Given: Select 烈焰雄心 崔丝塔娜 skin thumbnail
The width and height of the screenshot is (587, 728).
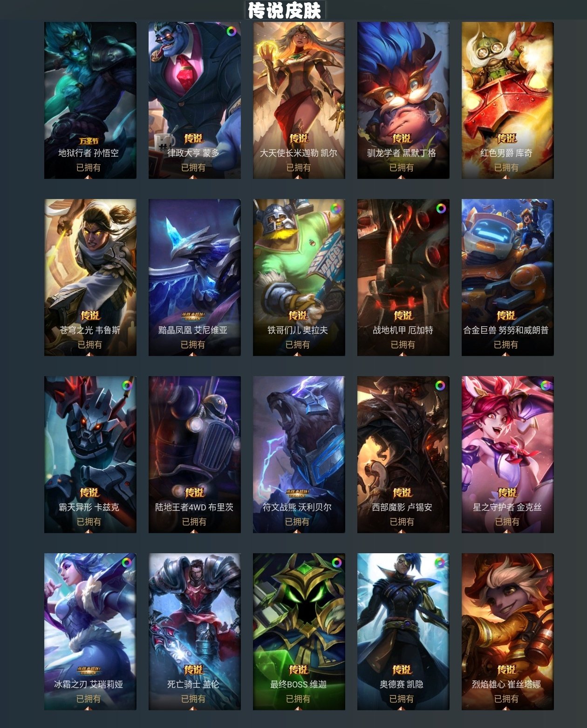Looking at the screenshot, I should (508, 632).
